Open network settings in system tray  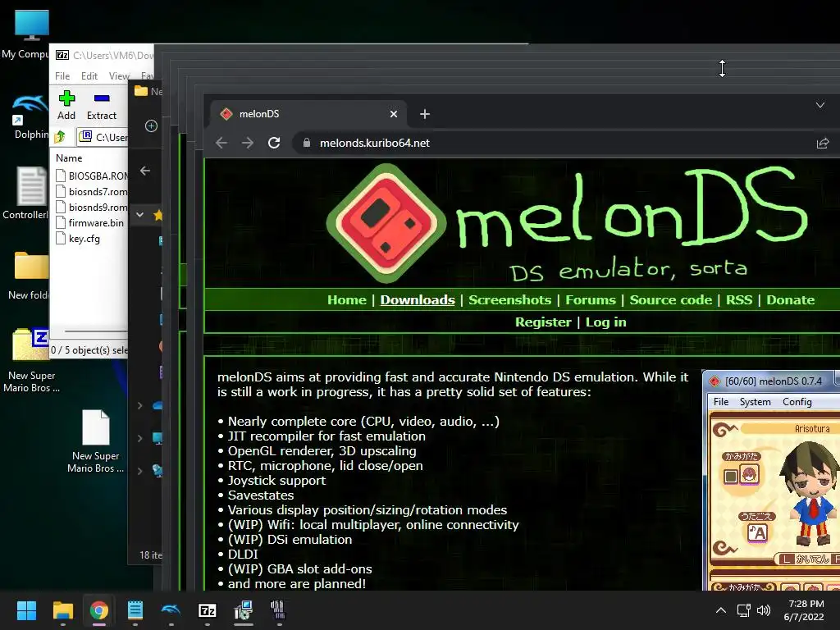743,610
